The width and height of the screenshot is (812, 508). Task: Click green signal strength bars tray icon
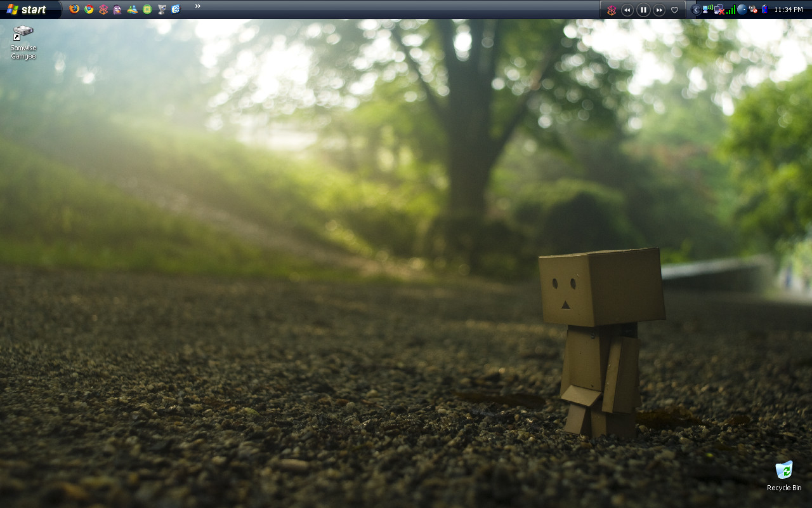(731, 10)
